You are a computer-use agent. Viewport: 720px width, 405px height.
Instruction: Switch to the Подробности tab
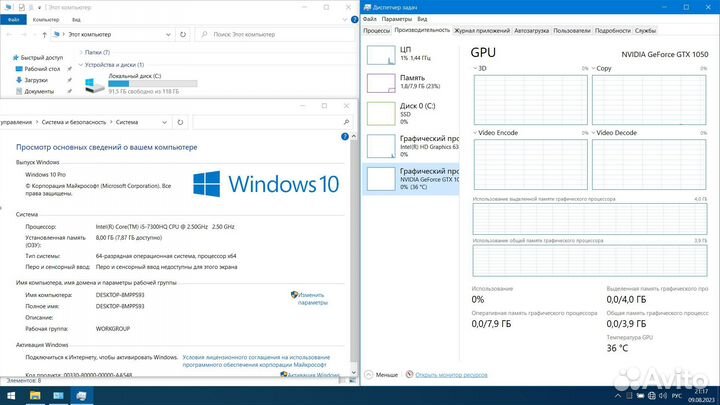point(613,31)
